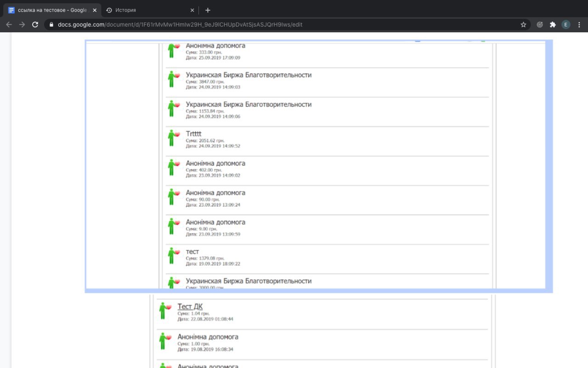This screenshot has height=368, width=588.
Task: Click the date '19.09.2019 18:09:22'
Action: coord(220,264)
